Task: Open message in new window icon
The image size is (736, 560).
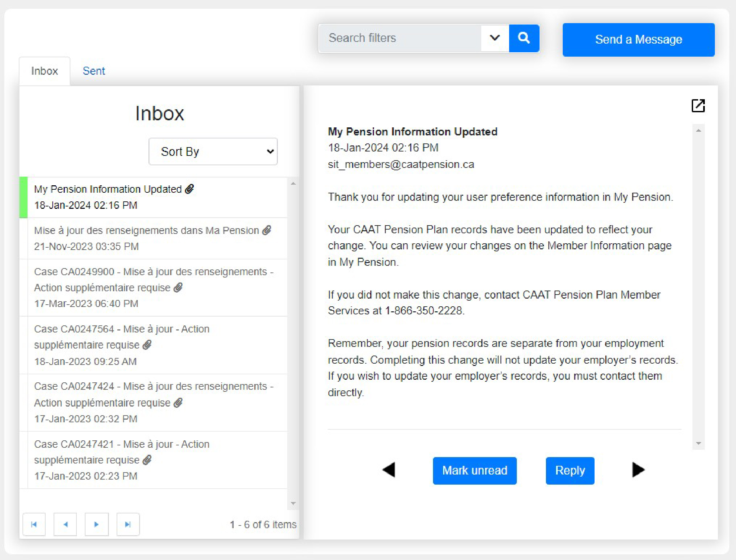Action: 698,106
